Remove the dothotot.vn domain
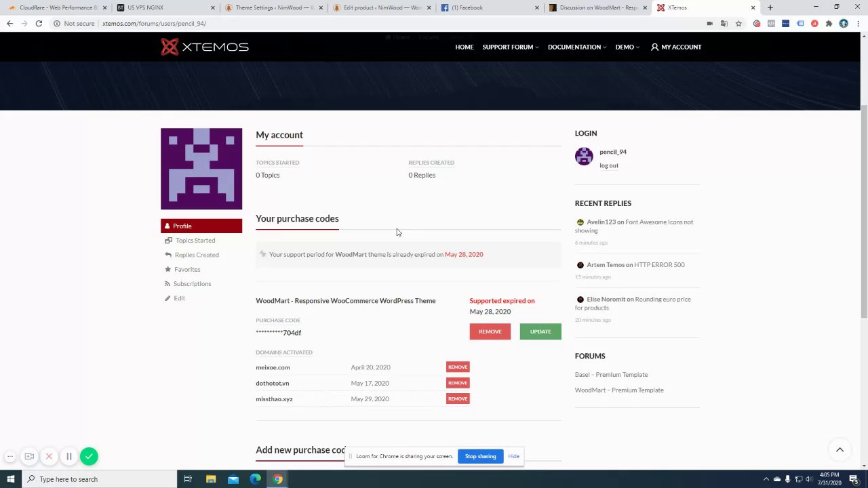 (458, 383)
